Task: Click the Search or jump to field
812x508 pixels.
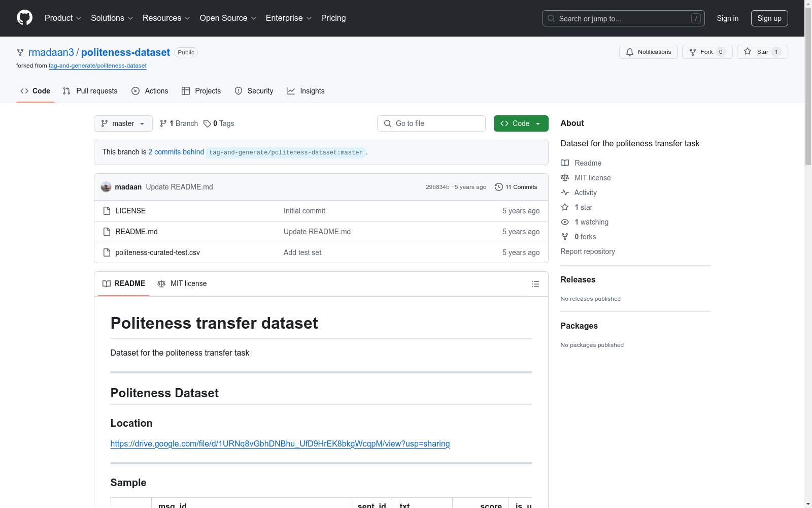Action: 624,18
